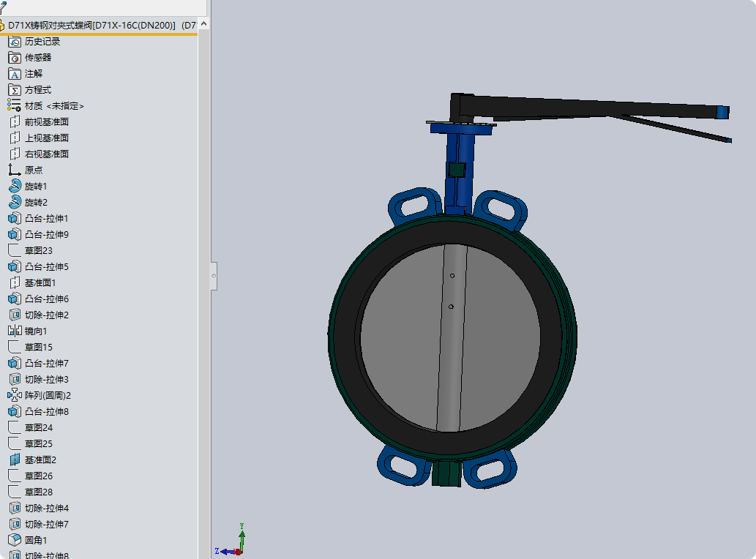The width and height of the screenshot is (756, 559).
Task: Select the 草图26 sketch label
Action: point(39,476)
